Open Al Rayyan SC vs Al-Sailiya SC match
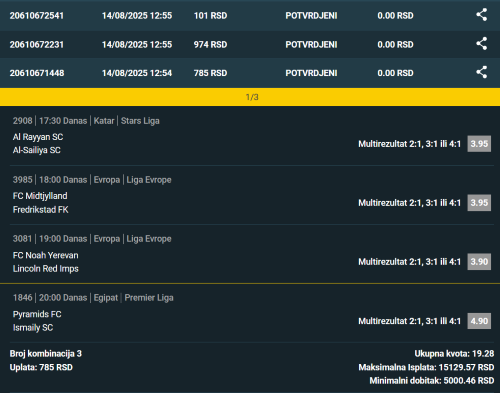This screenshot has height=393, width=500. [x=38, y=144]
